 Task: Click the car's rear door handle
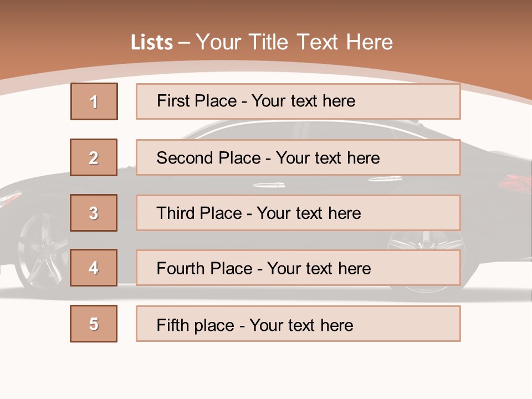point(385,178)
